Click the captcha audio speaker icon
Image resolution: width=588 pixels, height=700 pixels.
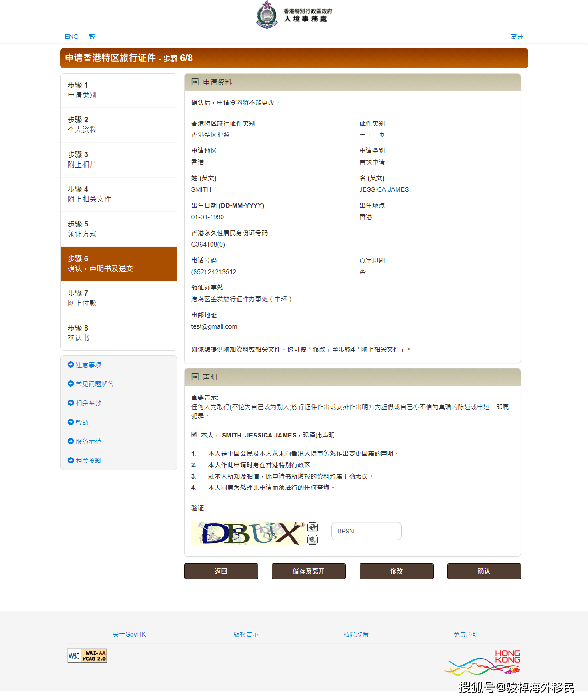pyautogui.click(x=313, y=540)
